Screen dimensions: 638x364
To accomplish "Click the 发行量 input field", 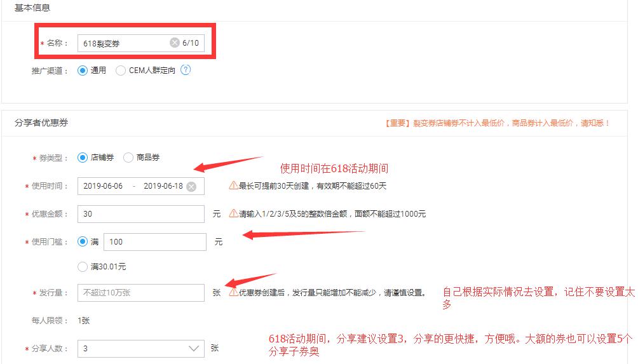I will (141, 293).
